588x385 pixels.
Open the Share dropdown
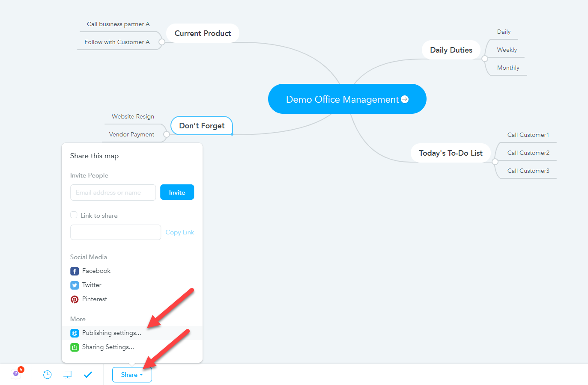(x=131, y=374)
